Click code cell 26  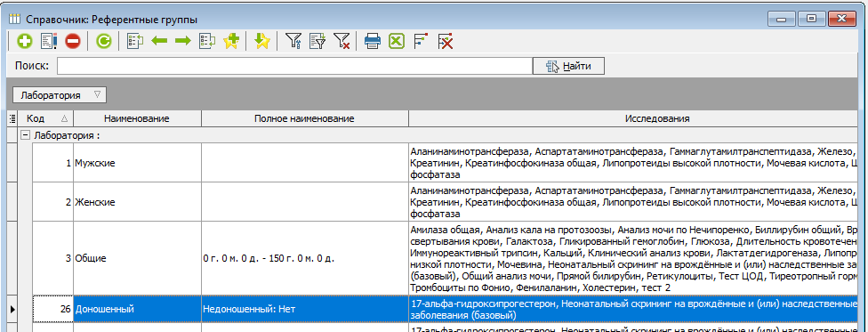click(x=52, y=309)
